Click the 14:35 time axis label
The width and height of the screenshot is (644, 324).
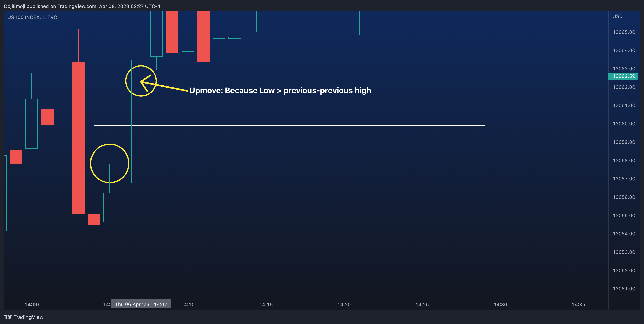[x=578, y=304]
